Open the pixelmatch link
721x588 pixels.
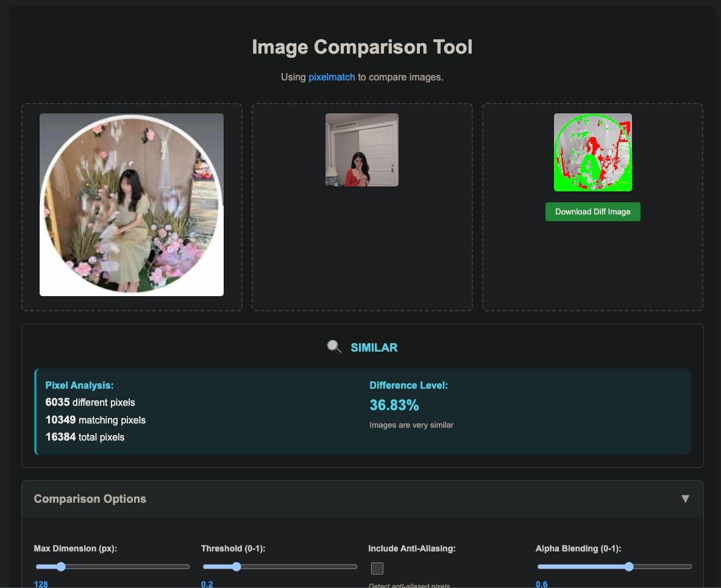pyautogui.click(x=332, y=77)
